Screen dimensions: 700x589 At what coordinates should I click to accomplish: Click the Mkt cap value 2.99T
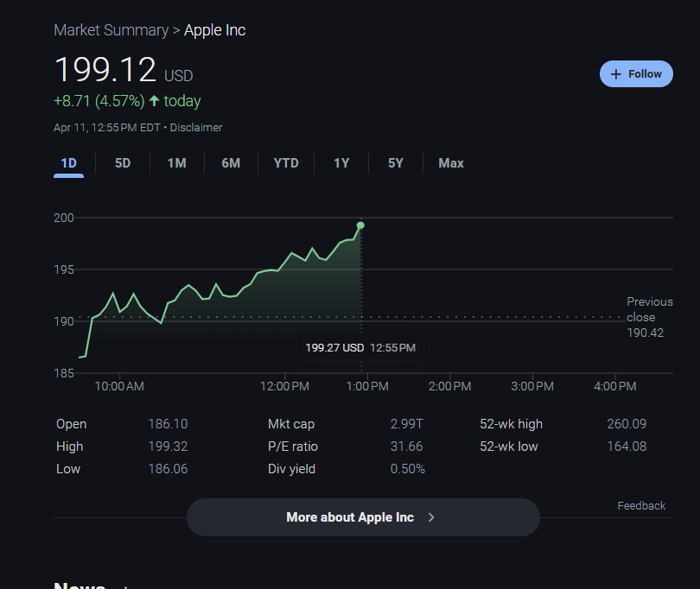coord(406,424)
